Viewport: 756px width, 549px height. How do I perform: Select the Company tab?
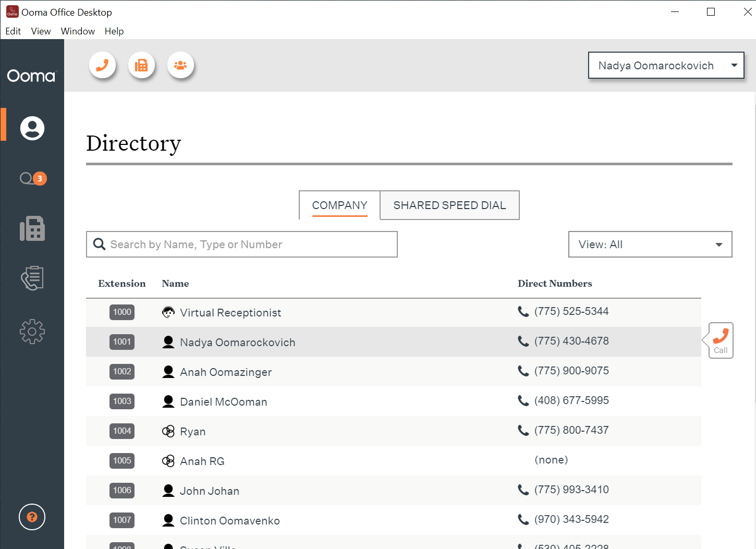pos(339,205)
